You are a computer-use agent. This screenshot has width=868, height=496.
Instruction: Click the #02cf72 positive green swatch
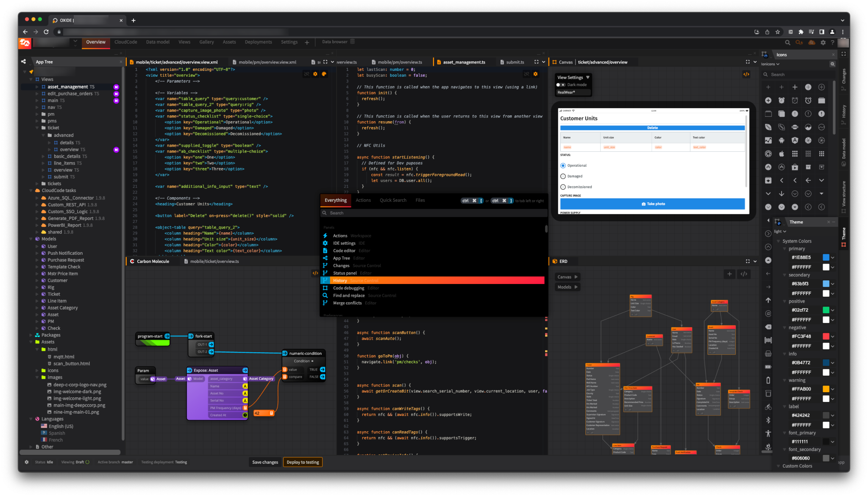click(826, 310)
